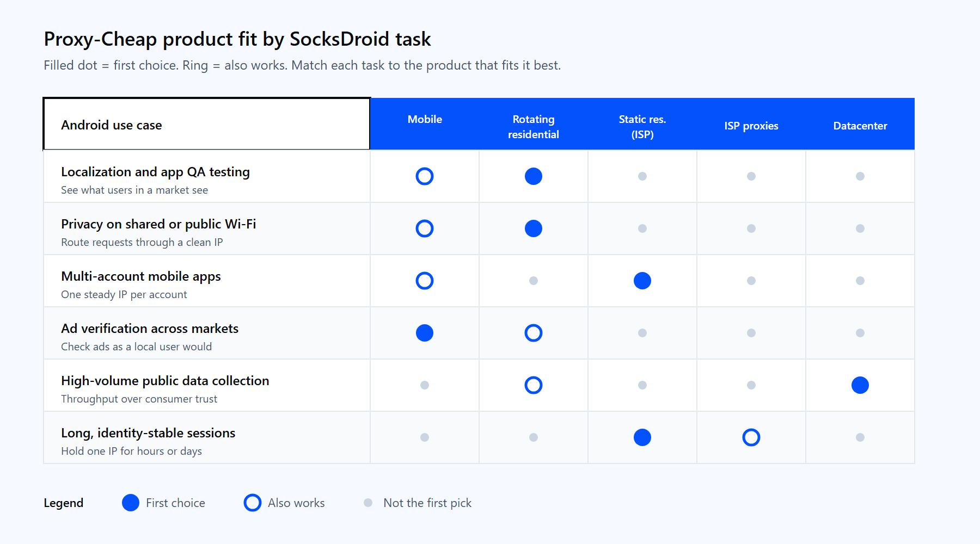The image size is (980, 544).
Task: Click the Rotating residential ring for High-volume data collection
Action: [x=534, y=385]
